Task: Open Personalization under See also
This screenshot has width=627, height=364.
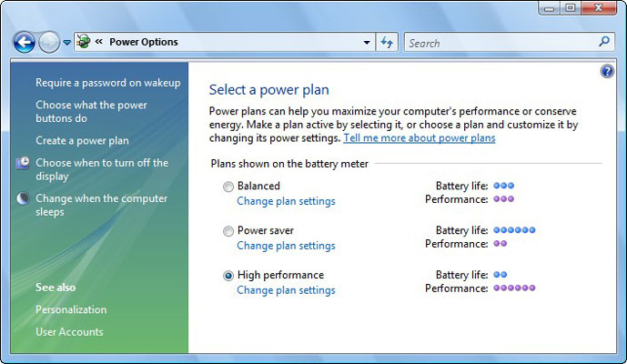Action: [x=71, y=309]
